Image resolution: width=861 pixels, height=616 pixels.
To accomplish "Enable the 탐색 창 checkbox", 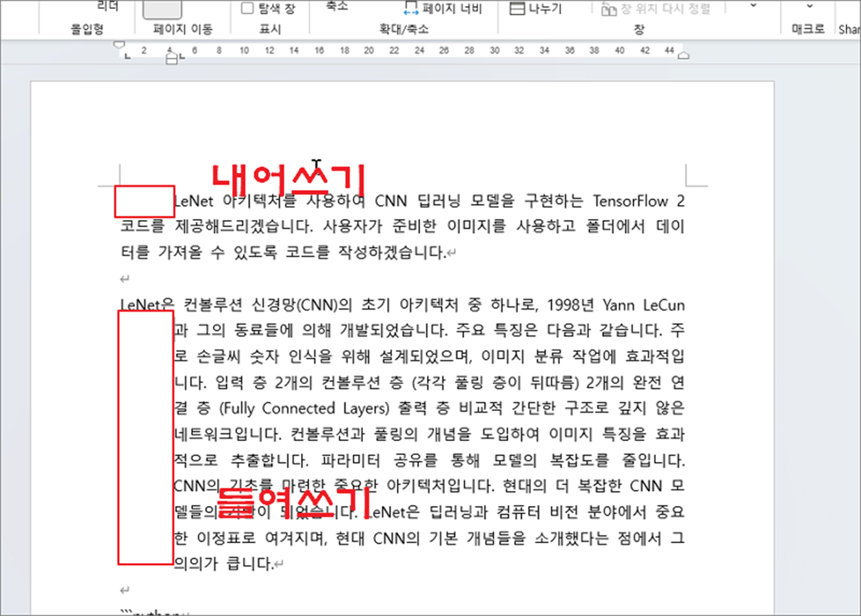I will pyautogui.click(x=247, y=9).
